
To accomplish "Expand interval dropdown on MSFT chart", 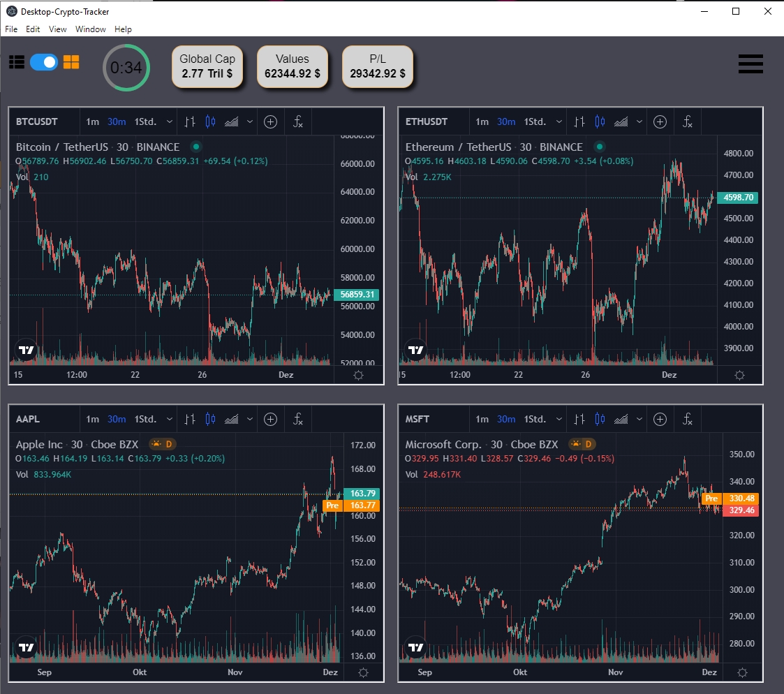I will pyautogui.click(x=559, y=419).
